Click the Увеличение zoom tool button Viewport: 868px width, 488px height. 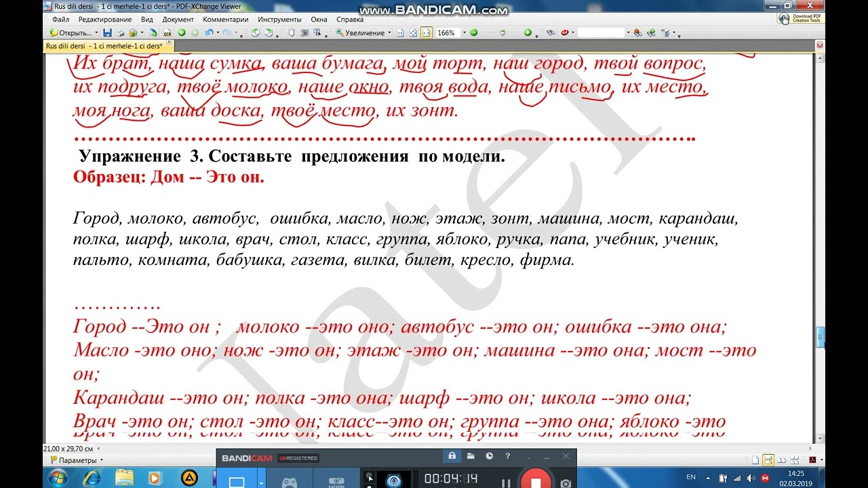pos(360,33)
